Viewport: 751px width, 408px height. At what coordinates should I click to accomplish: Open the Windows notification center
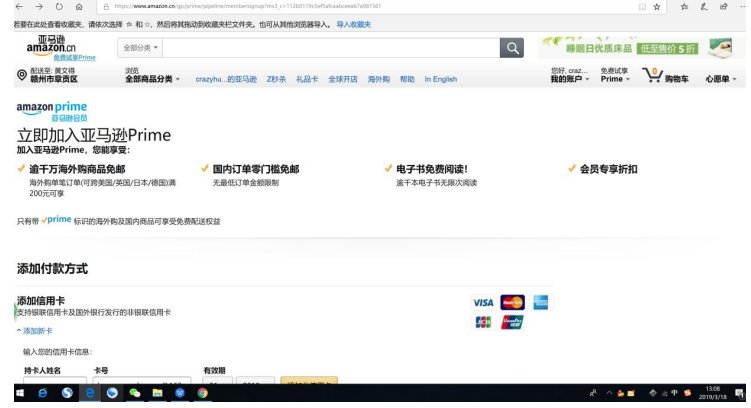point(740,393)
